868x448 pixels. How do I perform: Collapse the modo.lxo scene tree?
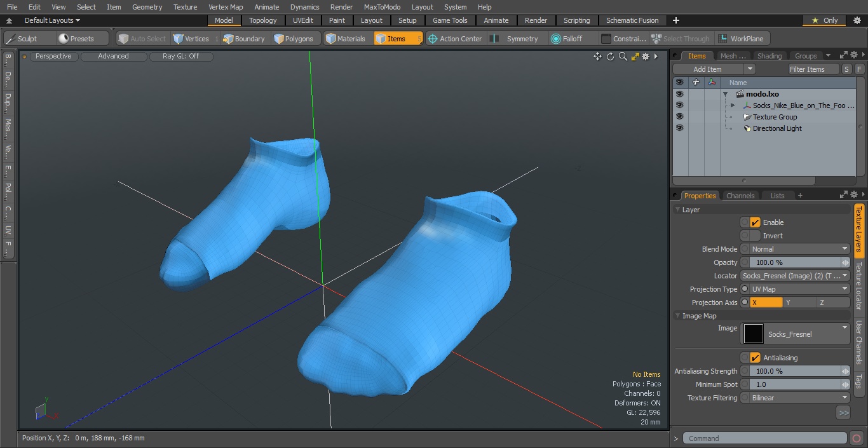pyautogui.click(x=725, y=94)
